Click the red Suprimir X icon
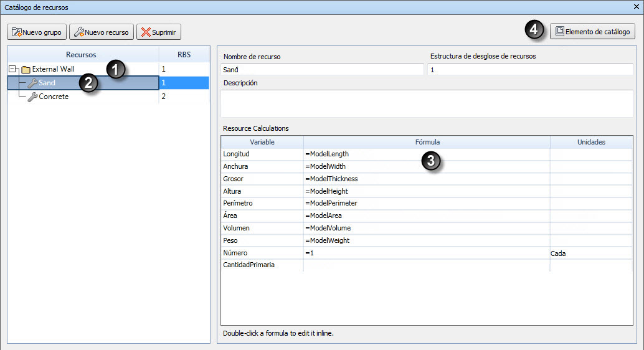 pyautogui.click(x=146, y=32)
